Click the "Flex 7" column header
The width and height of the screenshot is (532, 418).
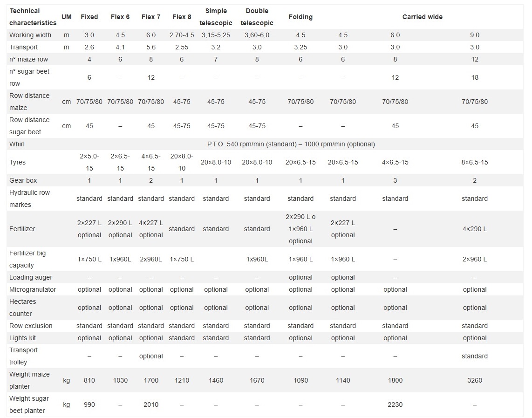pyautogui.click(x=151, y=17)
